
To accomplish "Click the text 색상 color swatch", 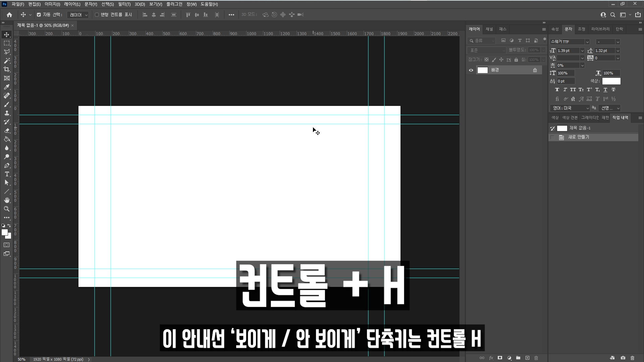I will coord(611,81).
